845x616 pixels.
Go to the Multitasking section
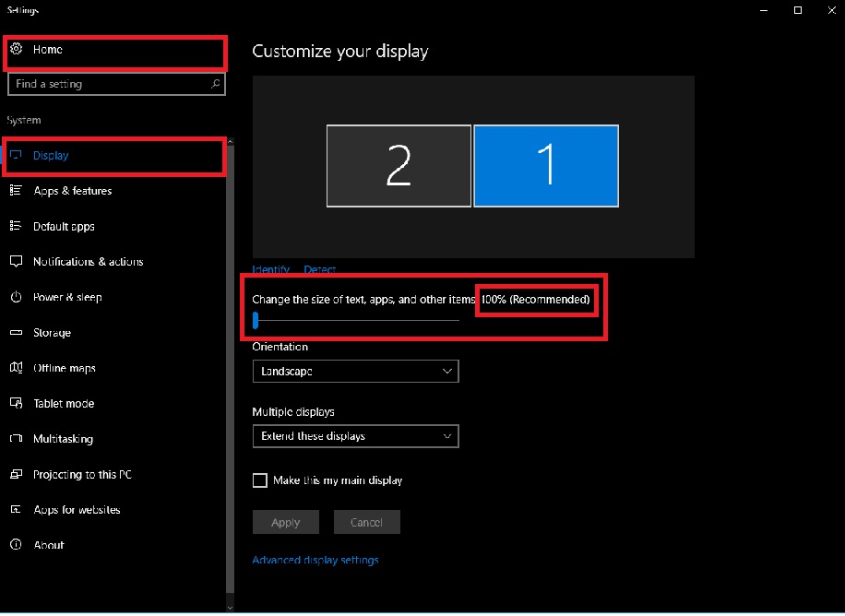[x=63, y=439]
